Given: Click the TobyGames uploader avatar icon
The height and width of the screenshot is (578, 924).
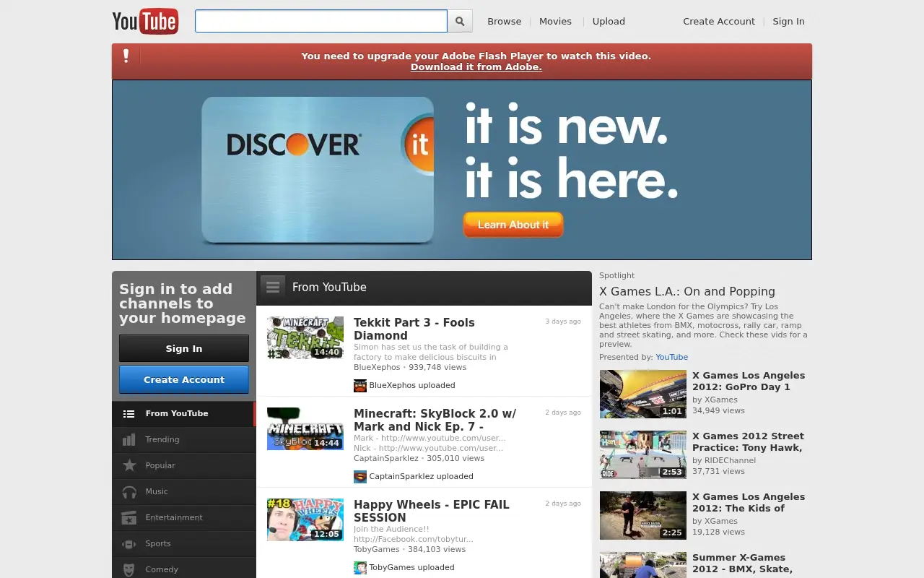Looking at the screenshot, I should click(x=360, y=568).
